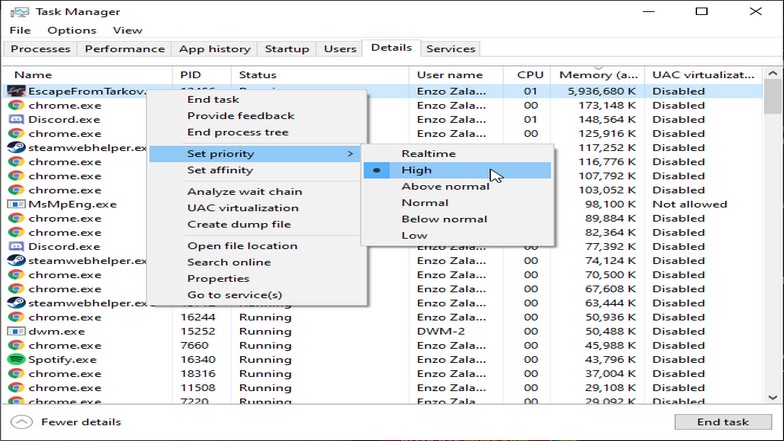Viewport: 784px width, 441px height.
Task: Click the Spotify.exe process icon
Action: point(16,359)
